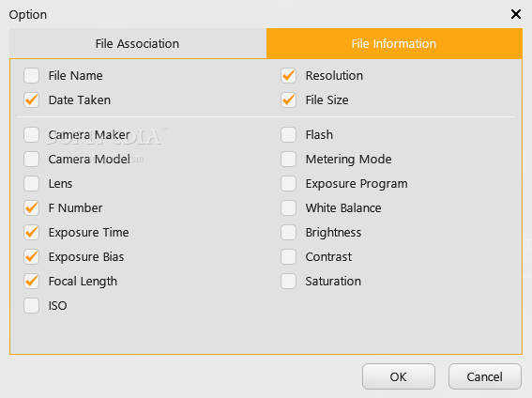Tick the Flash checkbox
Viewport: 532px width, 398px height.
pos(288,135)
